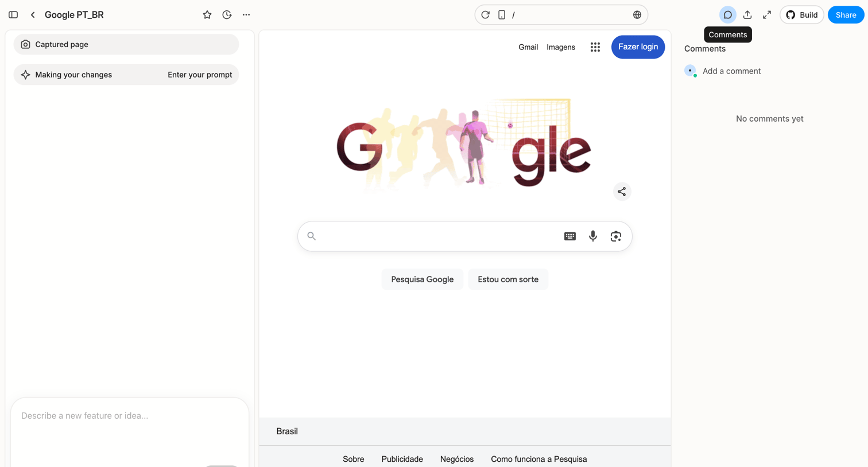Image resolution: width=868 pixels, height=467 pixels.
Task: Click the GitHub Build button
Action: click(802, 15)
